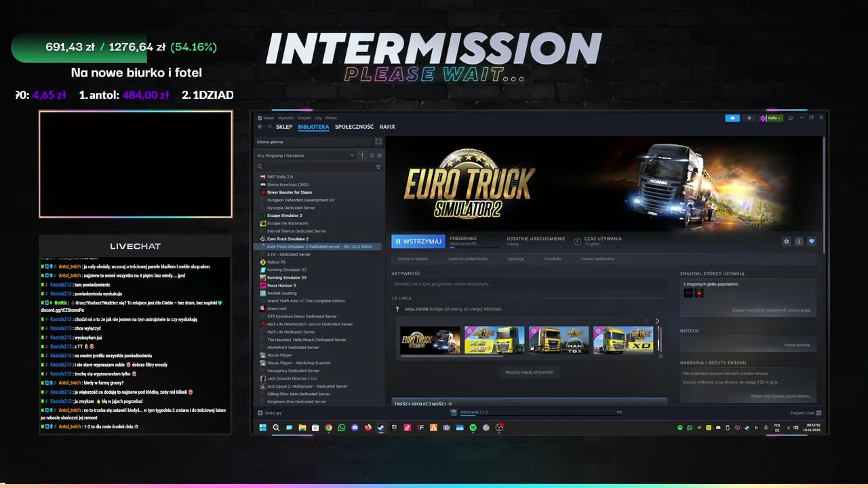Image resolution: width=868 pixels, height=488 pixels.
Task: Open Znajomi i czat panel
Action: click(x=806, y=412)
